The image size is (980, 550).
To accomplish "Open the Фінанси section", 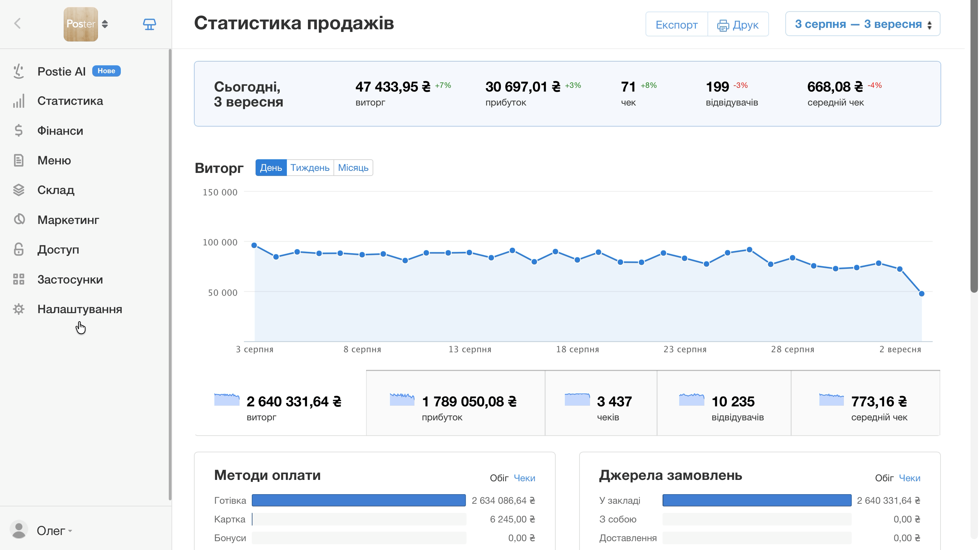I will (x=60, y=131).
